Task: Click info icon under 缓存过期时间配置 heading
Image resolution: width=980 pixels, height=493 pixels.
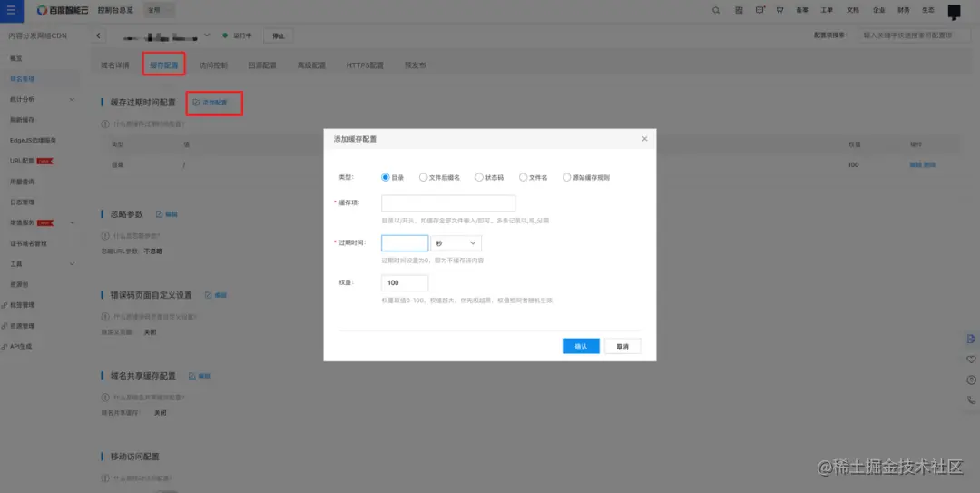Action: tap(105, 123)
